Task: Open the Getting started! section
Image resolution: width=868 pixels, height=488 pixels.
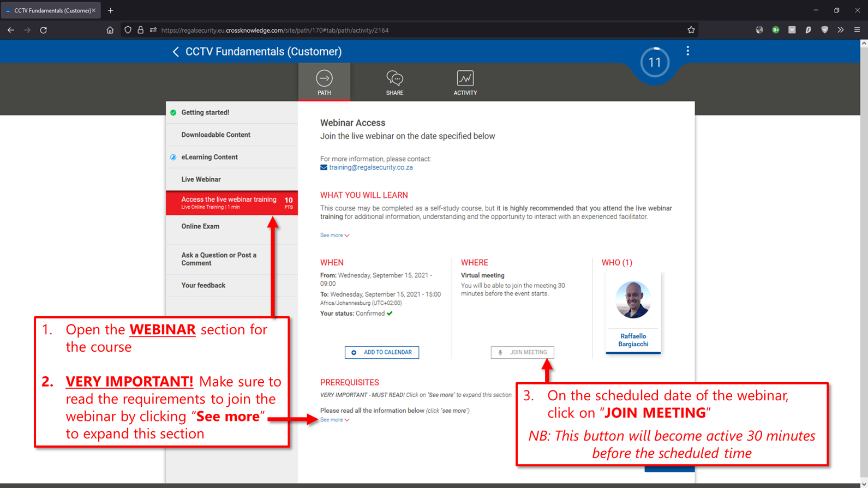Action: (x=232, y=112)
